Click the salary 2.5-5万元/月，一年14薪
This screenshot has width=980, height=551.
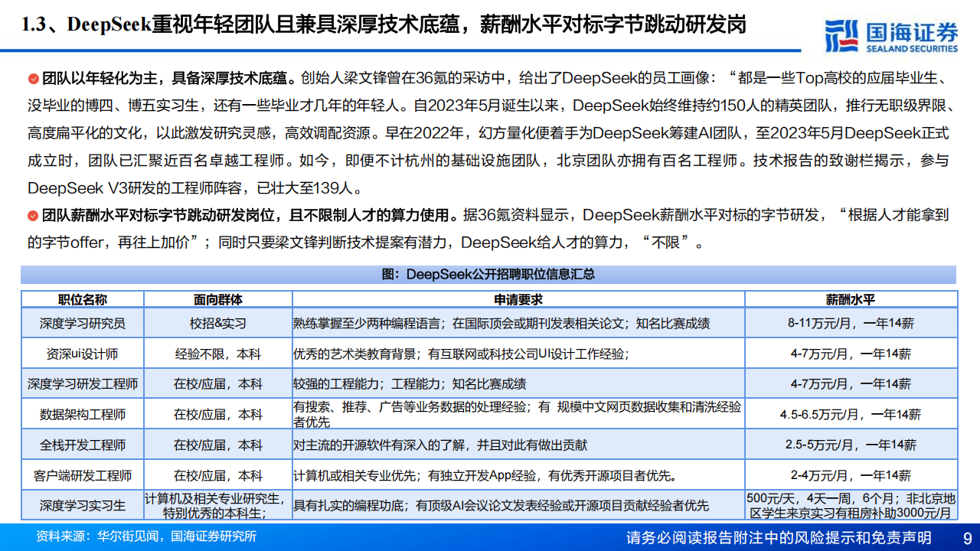tap(850, 445)
